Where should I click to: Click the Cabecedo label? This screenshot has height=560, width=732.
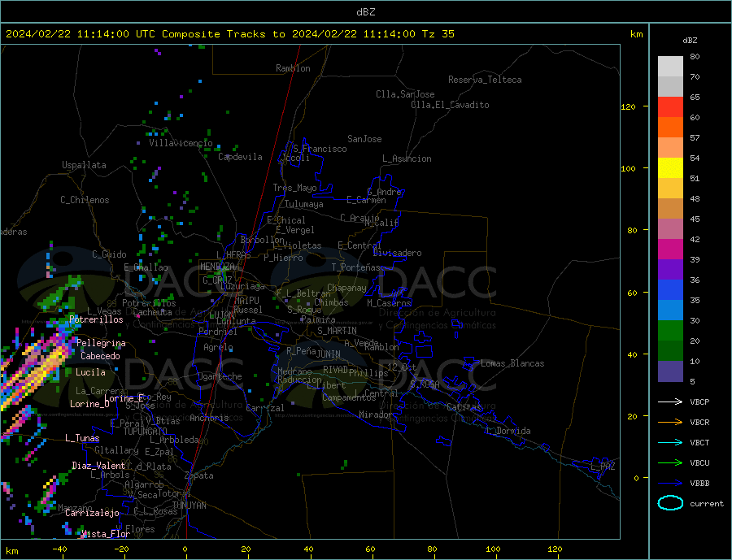100,357
